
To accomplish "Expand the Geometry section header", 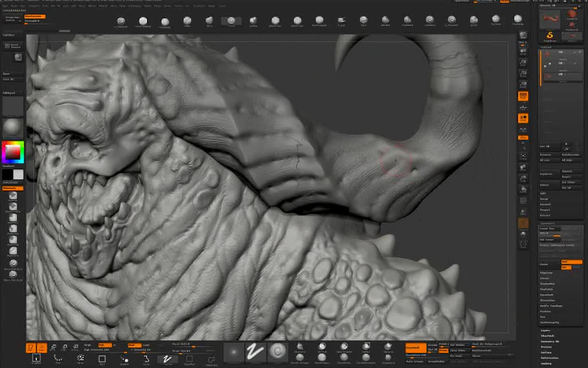I will click(547, 224).
